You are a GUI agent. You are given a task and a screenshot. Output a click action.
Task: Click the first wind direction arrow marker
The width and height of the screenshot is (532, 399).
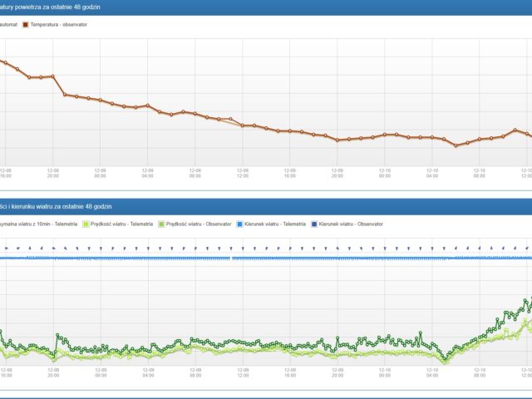point(7,247)
